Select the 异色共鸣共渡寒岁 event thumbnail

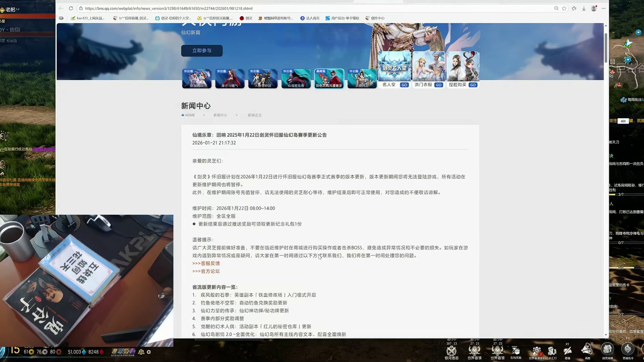tap(329, 78)
